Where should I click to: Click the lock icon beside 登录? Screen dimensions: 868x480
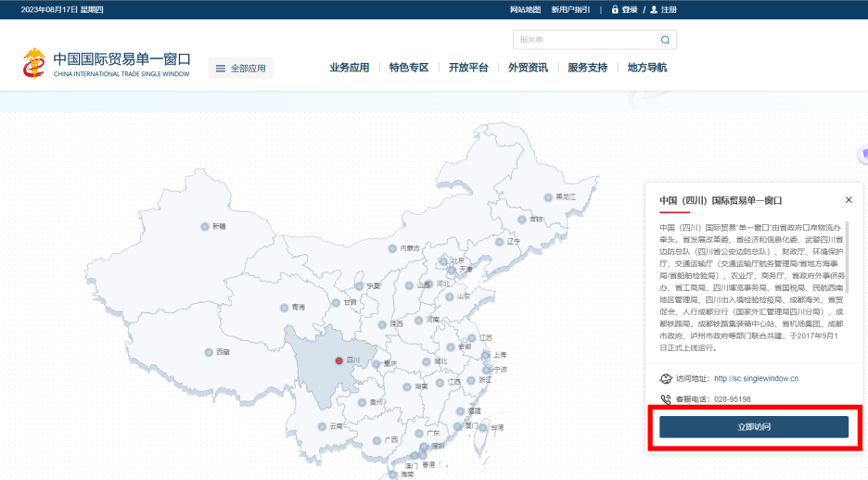[x=615, y=9]
